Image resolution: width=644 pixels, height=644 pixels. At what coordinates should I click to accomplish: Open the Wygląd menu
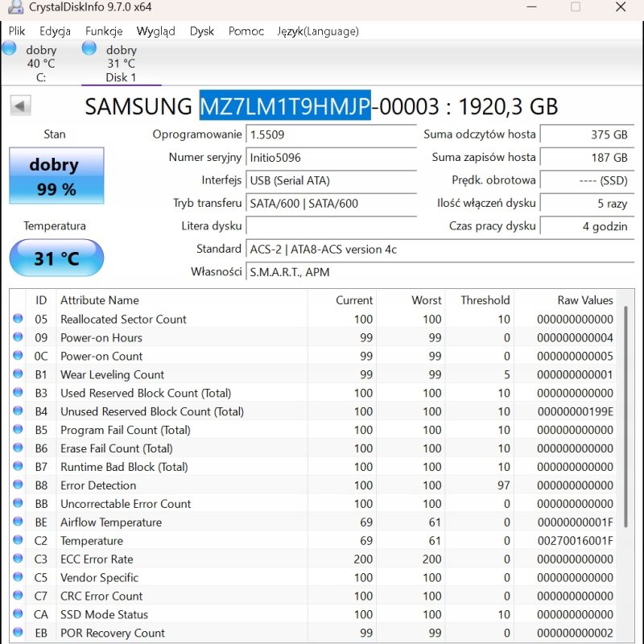click(156, 31)
